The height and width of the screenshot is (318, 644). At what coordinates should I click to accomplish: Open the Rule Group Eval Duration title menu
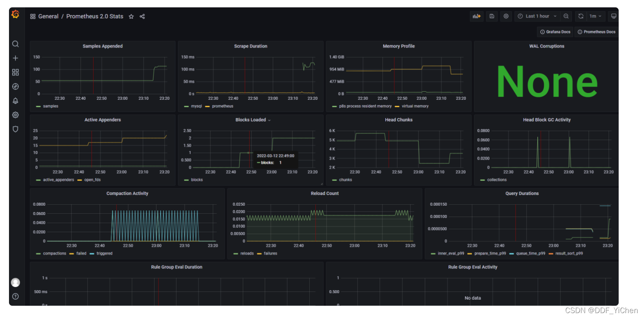[x=177, y=267]
